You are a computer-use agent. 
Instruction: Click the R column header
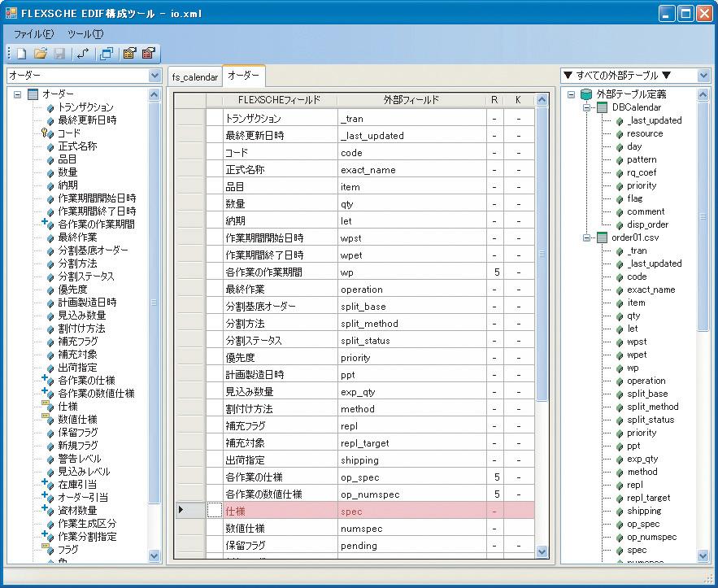(x=494, y=100)
